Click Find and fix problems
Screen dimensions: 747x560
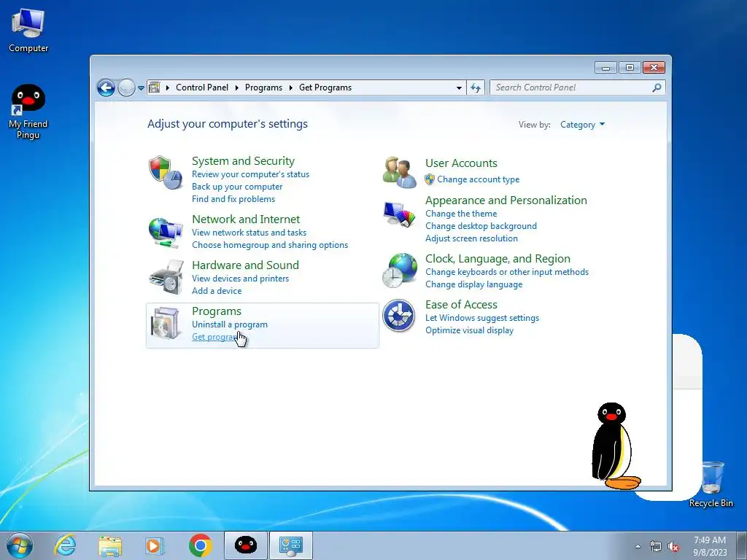(x=233, y=199)
